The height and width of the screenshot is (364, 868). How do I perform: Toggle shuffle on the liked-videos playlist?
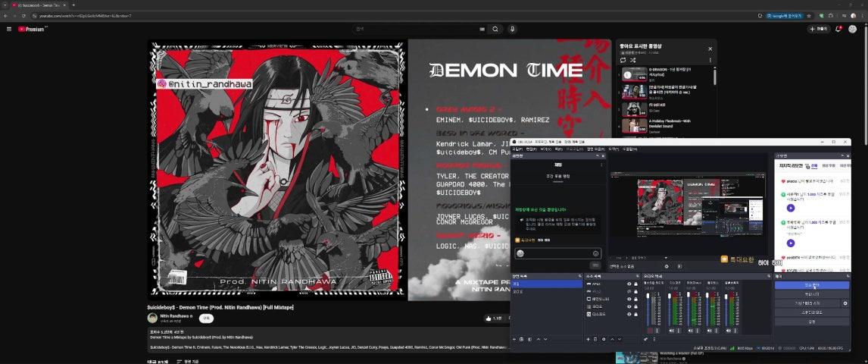click(633, 60)
